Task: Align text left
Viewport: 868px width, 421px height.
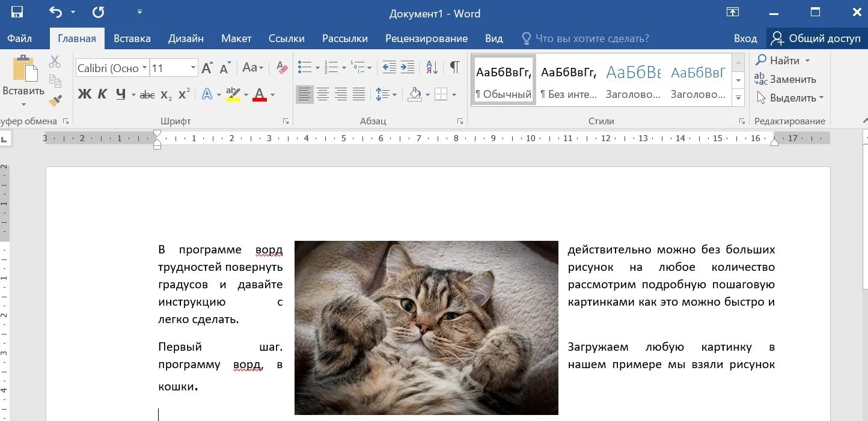Action: click(x=305, y=94)
